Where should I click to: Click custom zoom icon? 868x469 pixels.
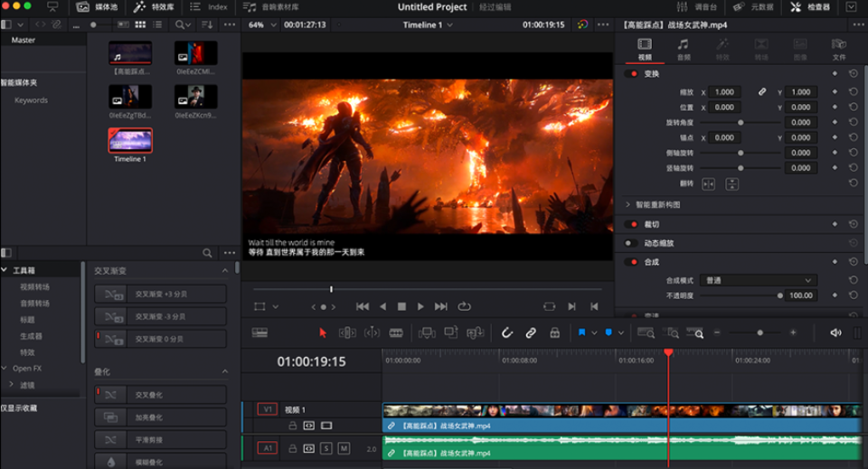(x=694, y=333)
